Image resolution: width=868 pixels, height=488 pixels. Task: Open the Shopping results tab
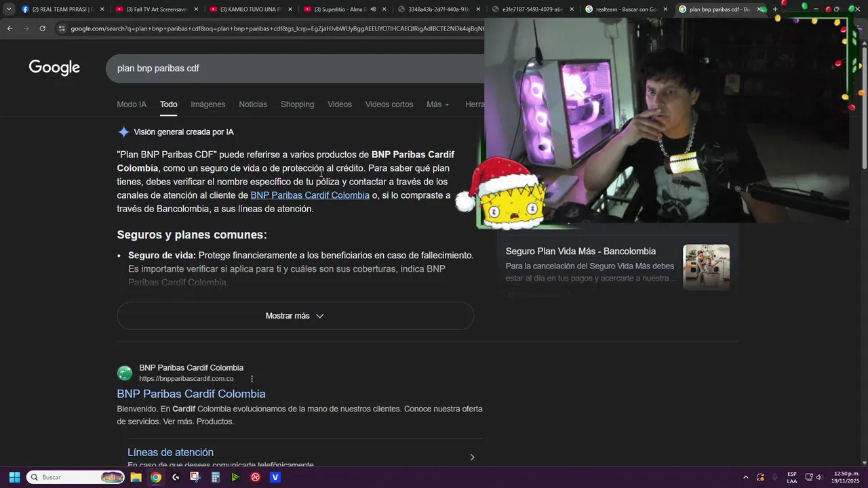[297, 104]
